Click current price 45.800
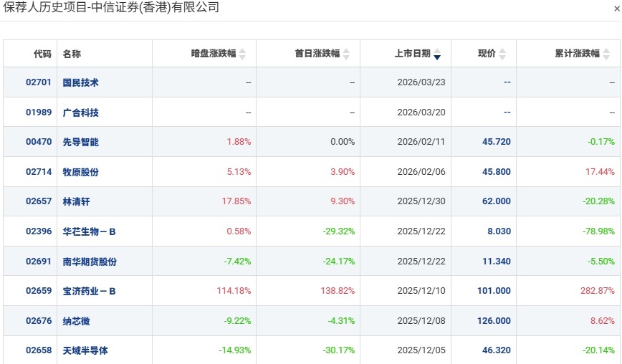This screenshot has width=622, height=364. (x=497, y=172)
